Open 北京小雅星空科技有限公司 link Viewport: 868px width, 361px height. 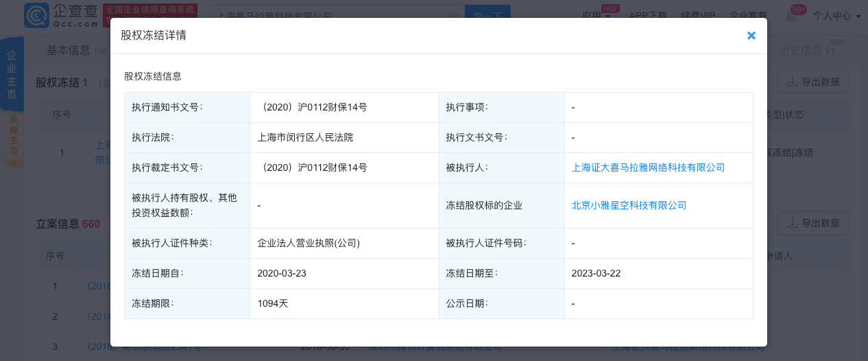tap(629, 205)
